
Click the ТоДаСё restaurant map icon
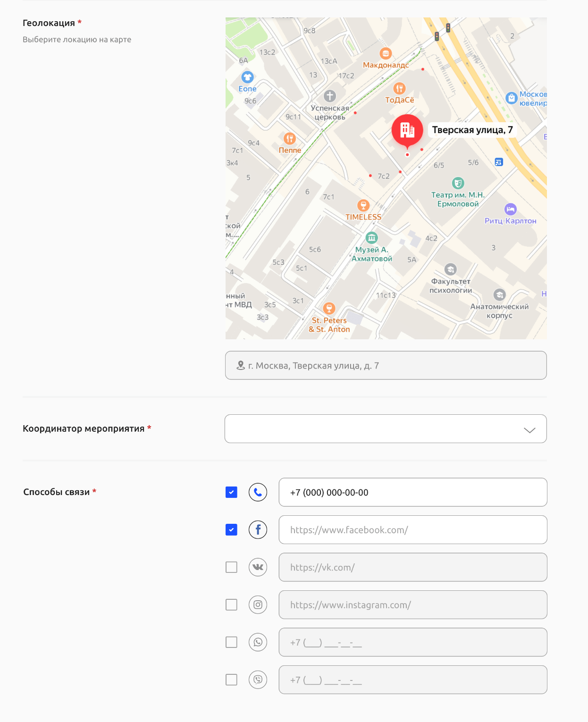pyautogui.click(x=399, y=88)
